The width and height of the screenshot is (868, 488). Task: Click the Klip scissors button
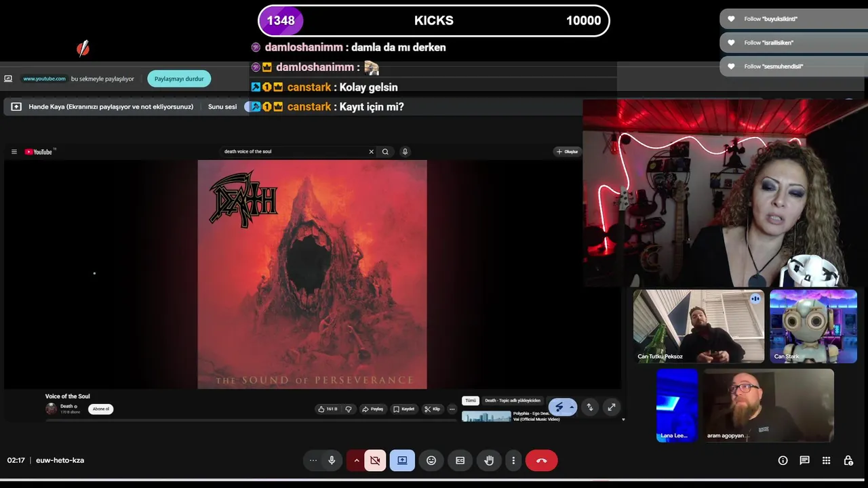[433, 409]
